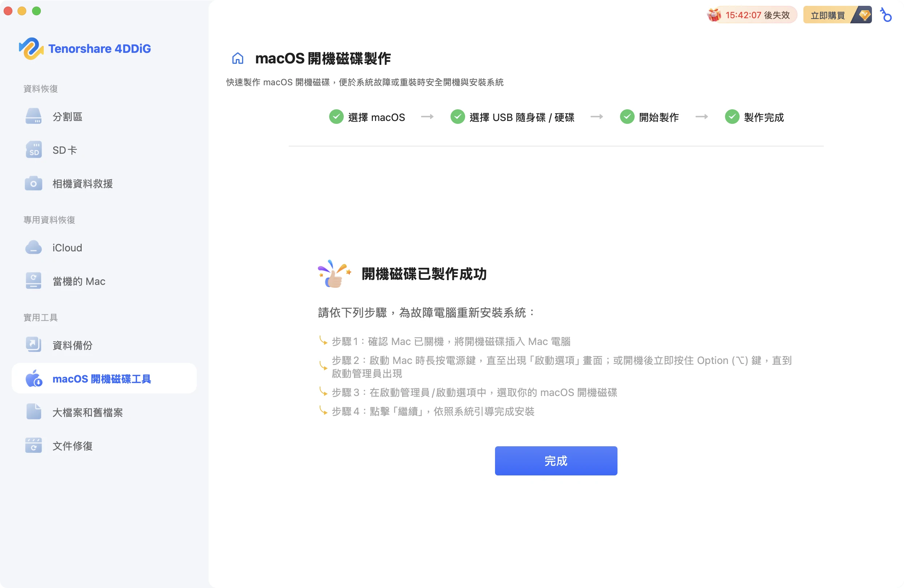Click the home icon beside page title
904x588 pixels.
[x=238, y=58]
